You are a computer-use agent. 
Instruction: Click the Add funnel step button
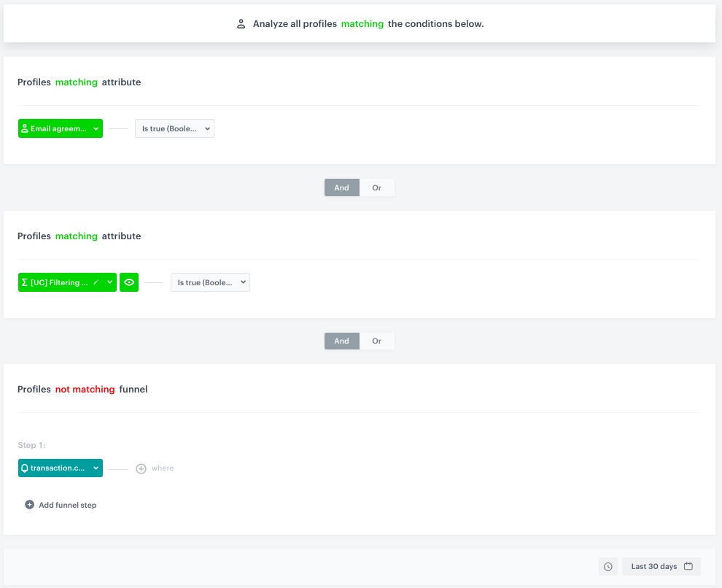61,504
